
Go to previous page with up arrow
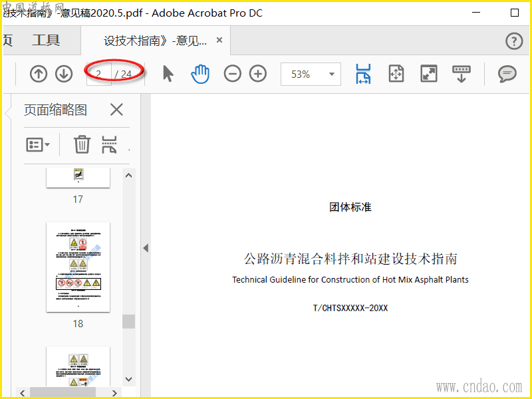pos(39,74)
